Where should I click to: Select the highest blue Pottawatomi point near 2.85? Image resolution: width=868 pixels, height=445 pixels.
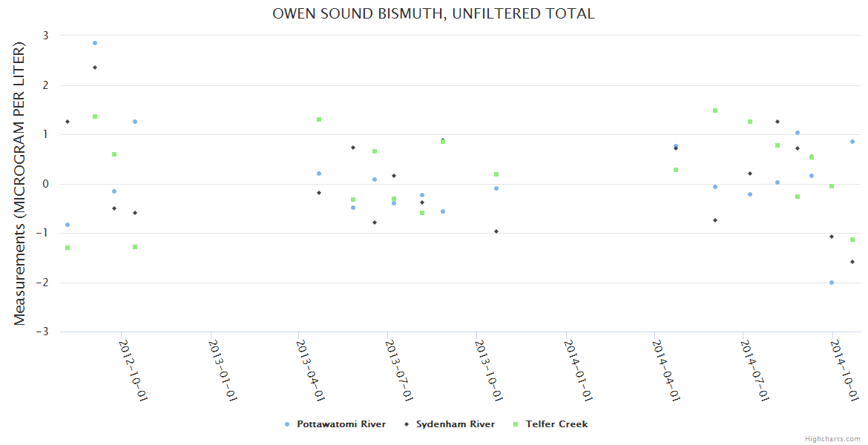click(x=95, y=43)
